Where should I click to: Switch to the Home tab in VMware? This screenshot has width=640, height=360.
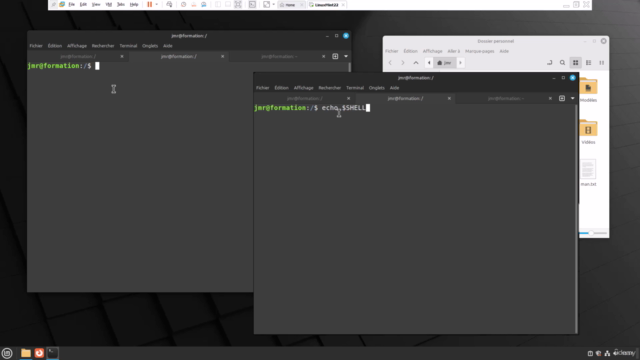pyautogui.click(x=289, y=4)
